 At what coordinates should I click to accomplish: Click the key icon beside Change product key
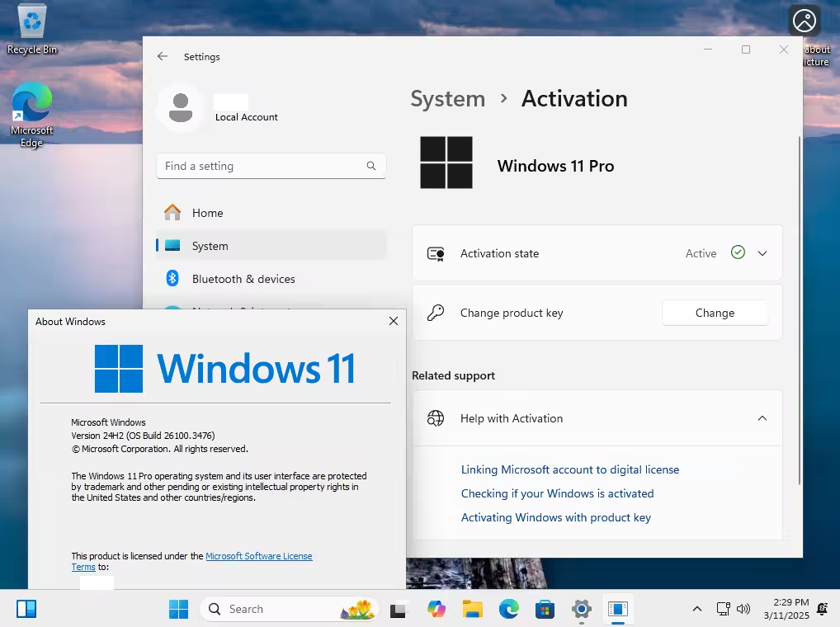[436, 313]
